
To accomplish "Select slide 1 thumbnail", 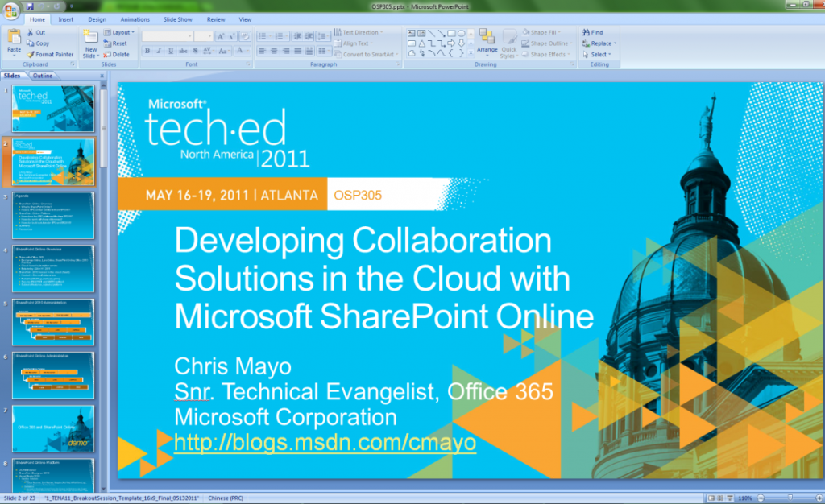I will (x=53, y=109).
